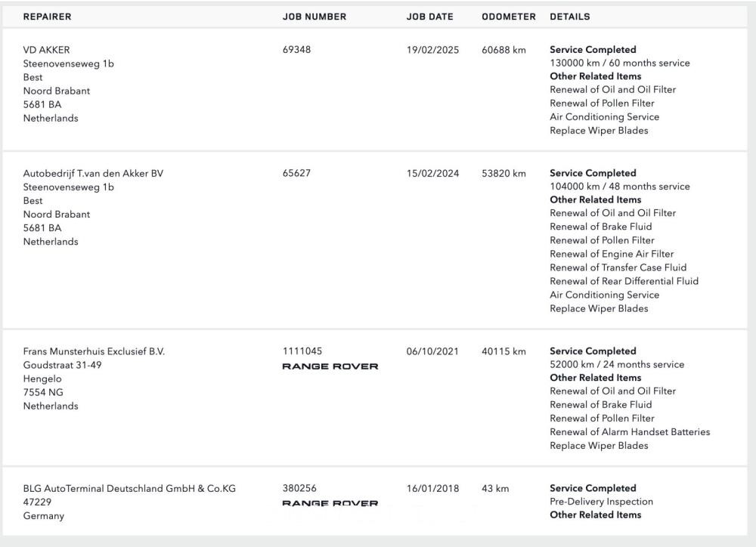Select the JOB NUMBER column header
The height and width of the screenshot is (547, 756).
pyautogui.click(x=314, y=17)
